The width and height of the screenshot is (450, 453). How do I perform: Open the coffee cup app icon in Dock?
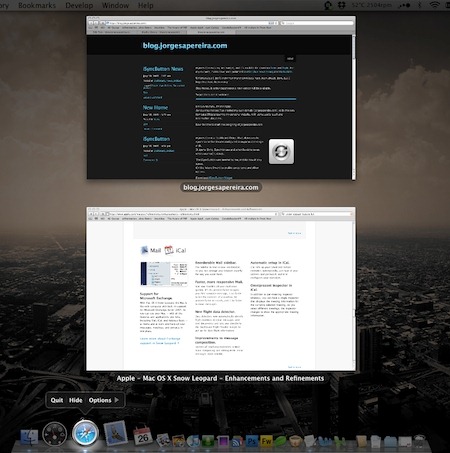pos(295,441)
